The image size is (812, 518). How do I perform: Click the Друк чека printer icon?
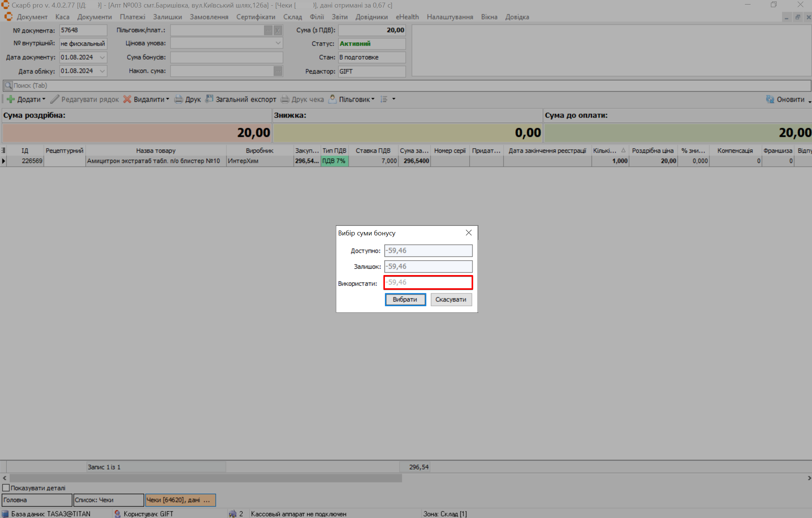click(285, 99)
